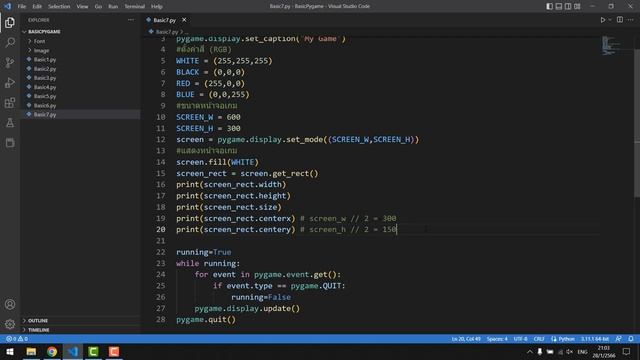Open the File menu
Image resolution: width=640 pixels, height=360 pixels.
22,6
